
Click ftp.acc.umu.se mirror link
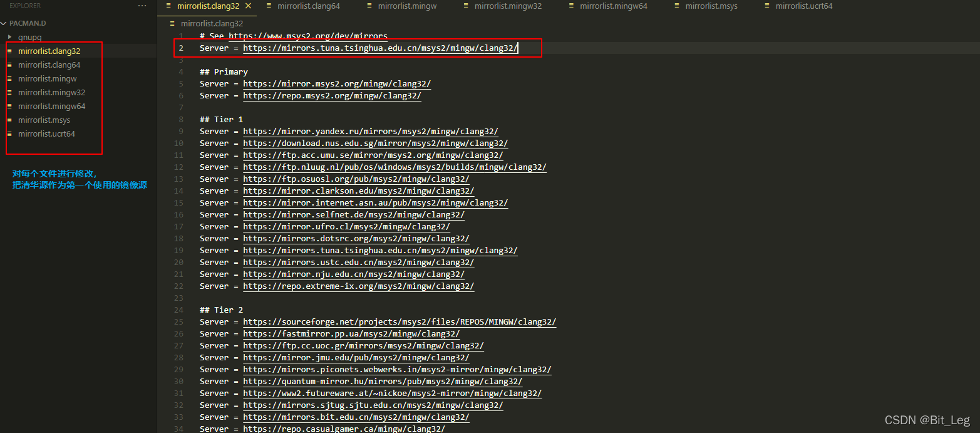pos(373,155)
